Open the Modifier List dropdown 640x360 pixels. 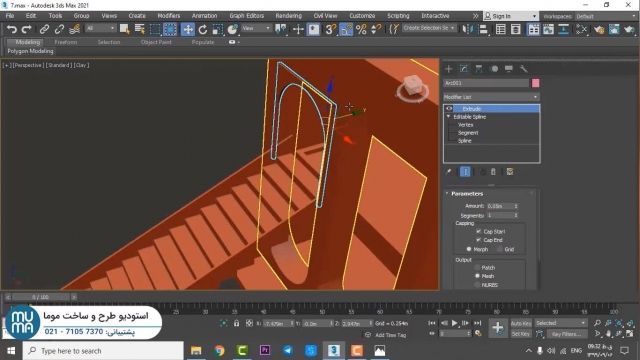[491, 97]
